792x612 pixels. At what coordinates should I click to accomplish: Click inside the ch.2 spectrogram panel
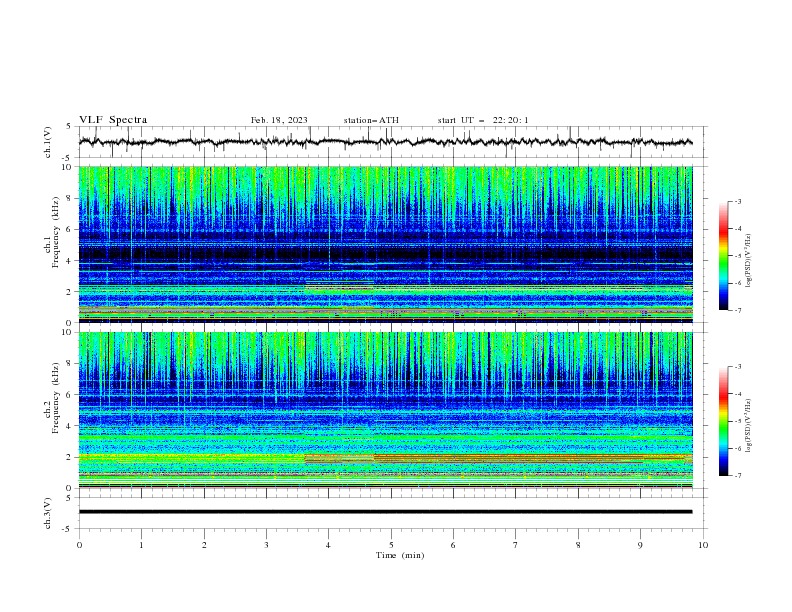pos(385,410)
